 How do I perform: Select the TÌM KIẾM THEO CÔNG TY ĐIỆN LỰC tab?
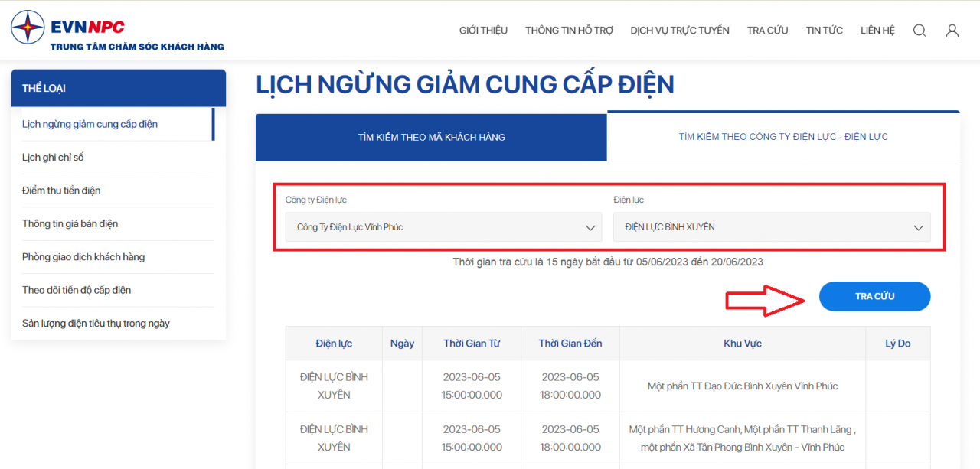click(782, 135)
